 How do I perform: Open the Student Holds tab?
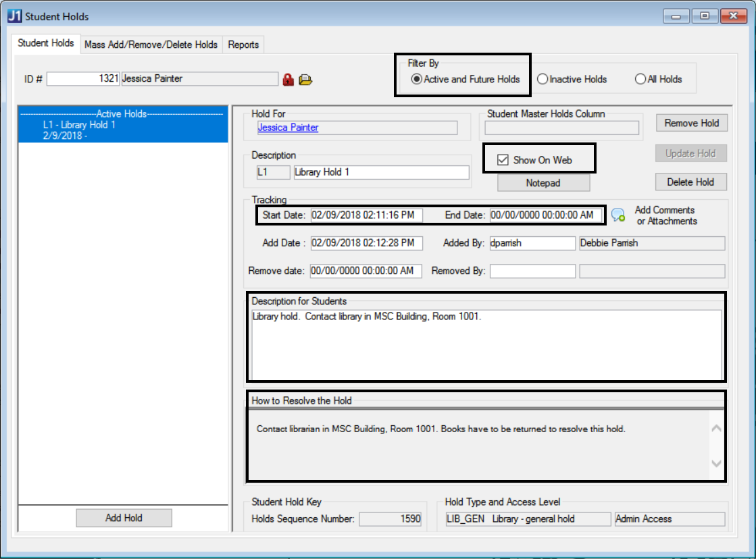pos(46,43)
